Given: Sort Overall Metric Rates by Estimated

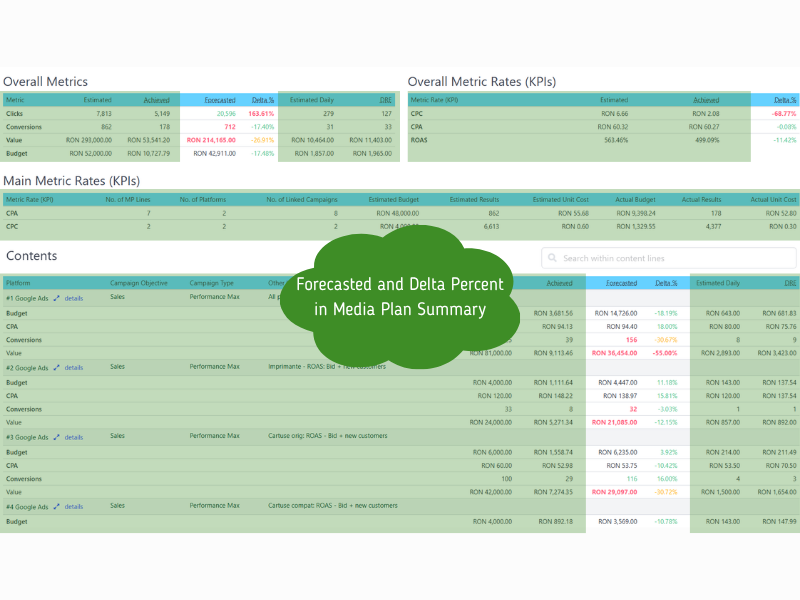Looking at the screenshot, I should coord(613,100).
